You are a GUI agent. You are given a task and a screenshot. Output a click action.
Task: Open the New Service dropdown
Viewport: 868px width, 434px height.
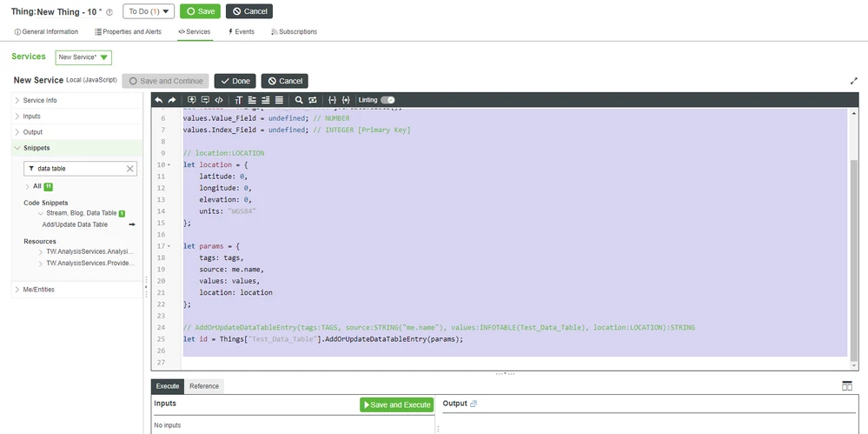click(x=83, y=57)
